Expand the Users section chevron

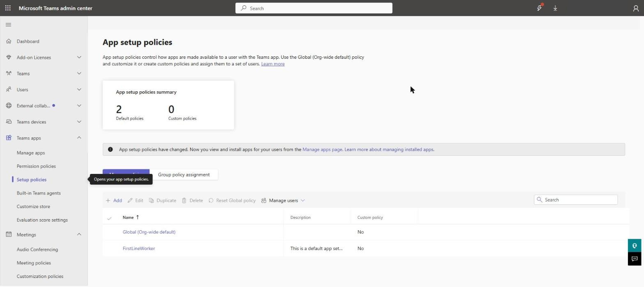click(79, 89)
